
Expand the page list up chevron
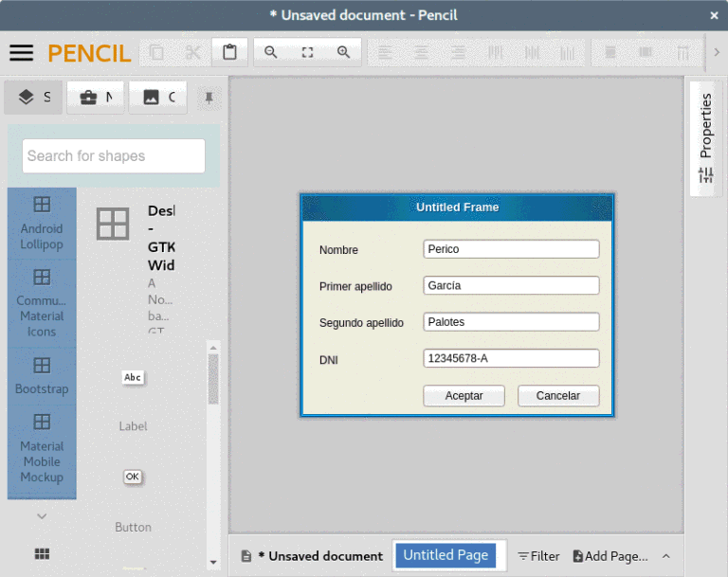tap(666, 556)
